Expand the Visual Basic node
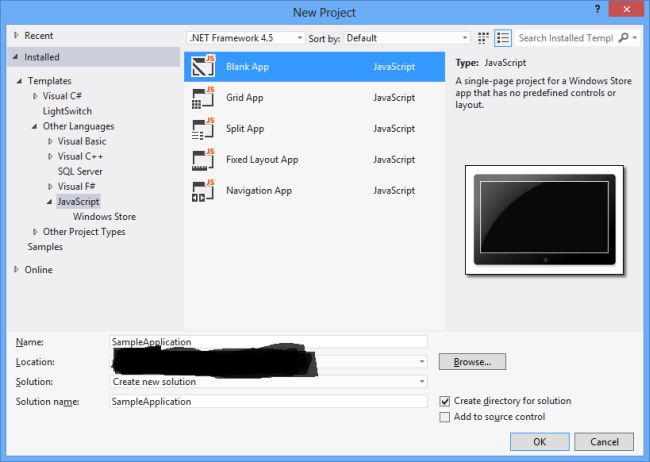This screenshot has height=462, width=650. (x=50, y=141)
